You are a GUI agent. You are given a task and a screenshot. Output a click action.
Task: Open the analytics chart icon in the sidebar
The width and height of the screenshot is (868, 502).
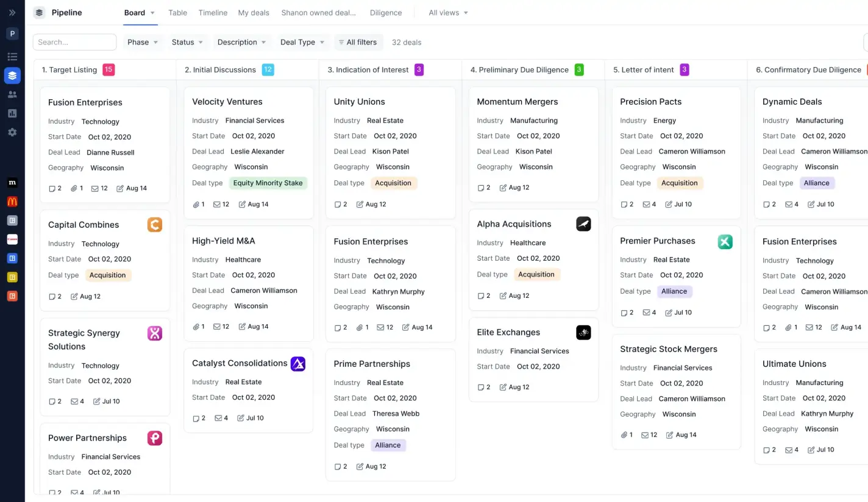click(12, 113)
